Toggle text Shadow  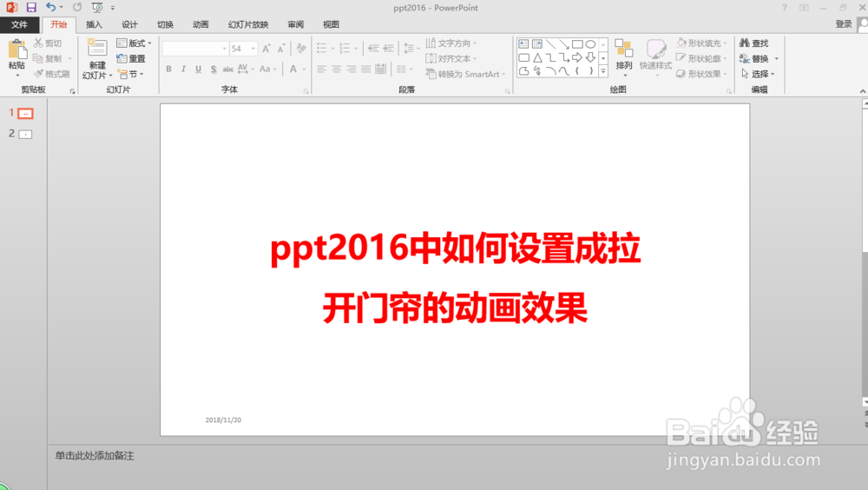click(x=214, y=70)
